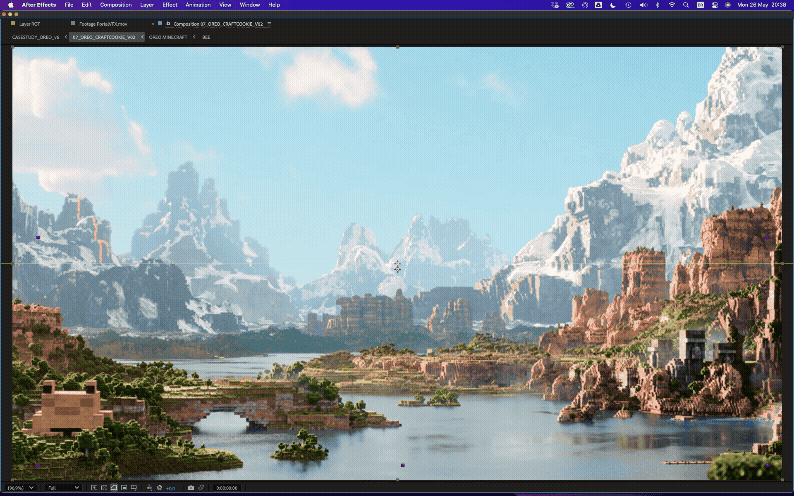
Task: Open the File menu
Action: pos(68,5)
